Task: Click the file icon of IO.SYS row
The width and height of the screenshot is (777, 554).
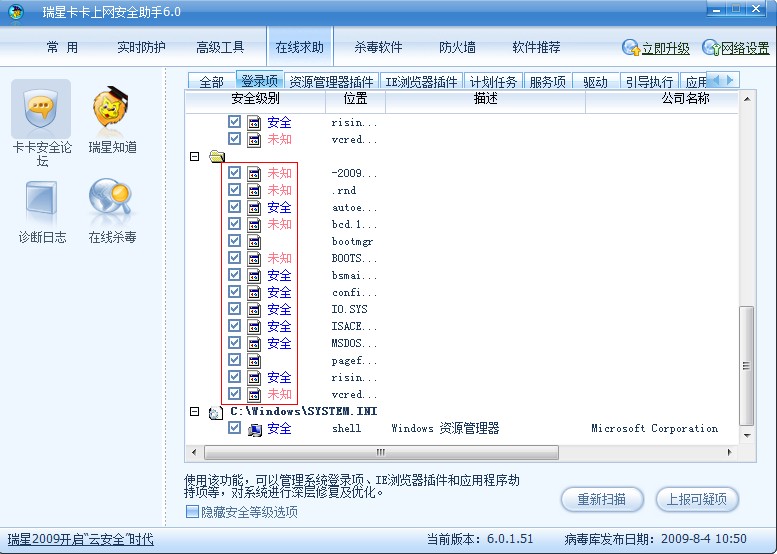Action: click(254, 310)
